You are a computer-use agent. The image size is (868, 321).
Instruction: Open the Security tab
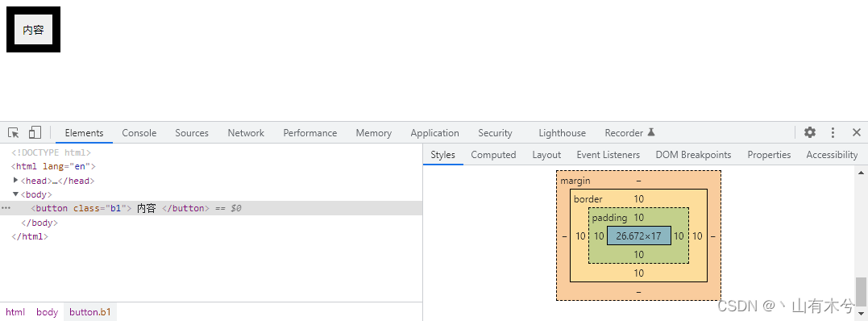pos(495,133)
